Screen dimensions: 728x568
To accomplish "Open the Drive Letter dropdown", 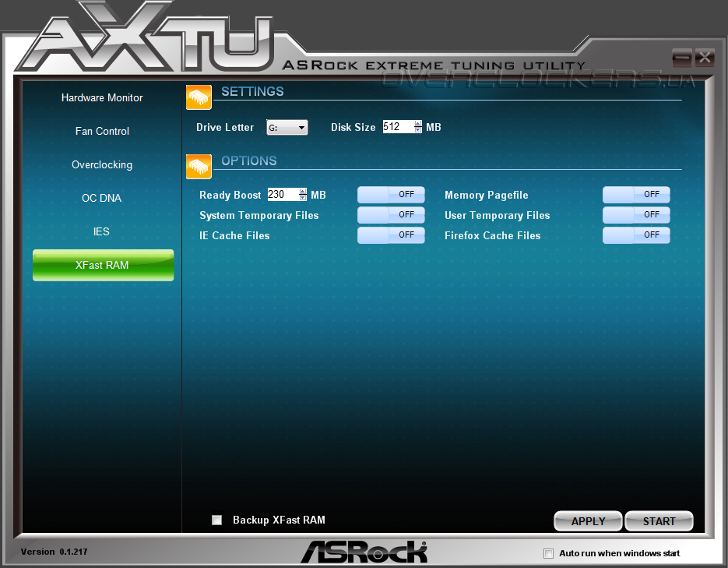I will tap(287, 127).
